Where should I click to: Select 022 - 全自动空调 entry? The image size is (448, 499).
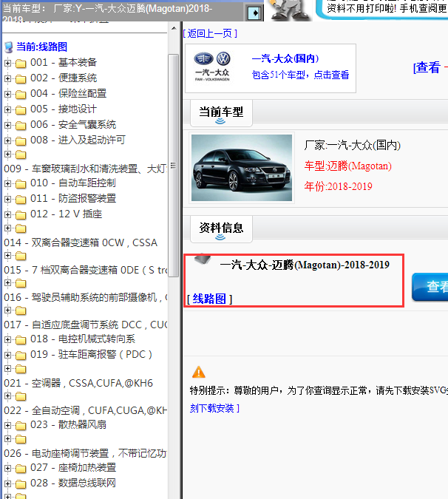pyautogui.click(x=85, y=410)
